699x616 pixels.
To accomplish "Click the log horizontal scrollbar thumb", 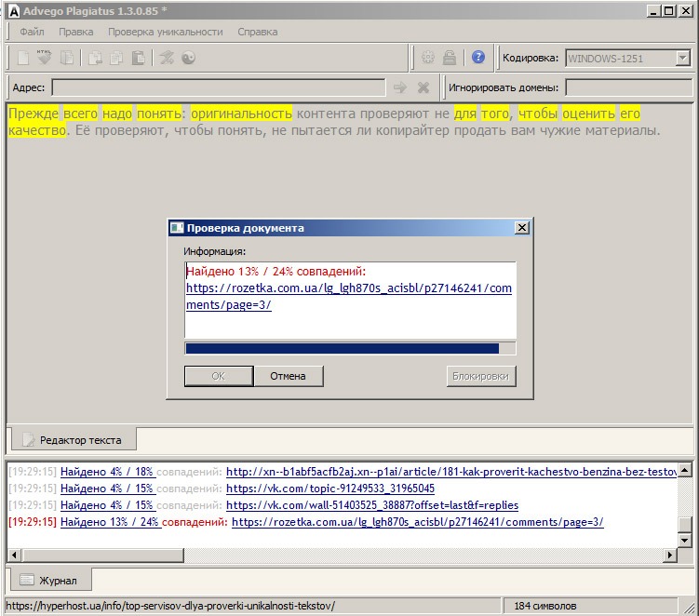I will coord(102,555).
